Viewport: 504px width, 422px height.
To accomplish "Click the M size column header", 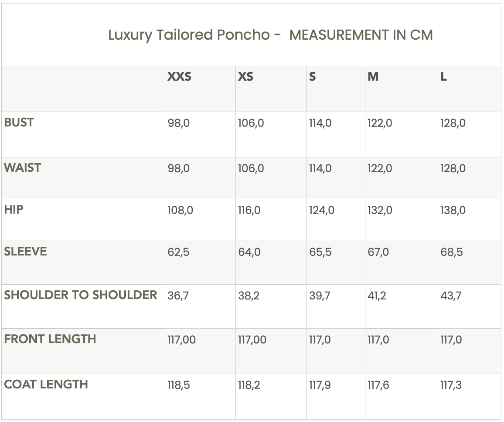I will point(373,77).
